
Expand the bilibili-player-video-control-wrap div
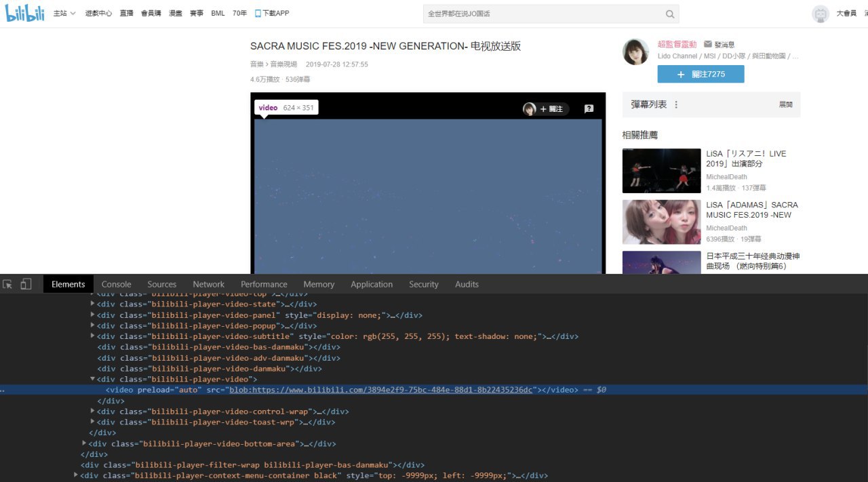[x=93, y=411]
